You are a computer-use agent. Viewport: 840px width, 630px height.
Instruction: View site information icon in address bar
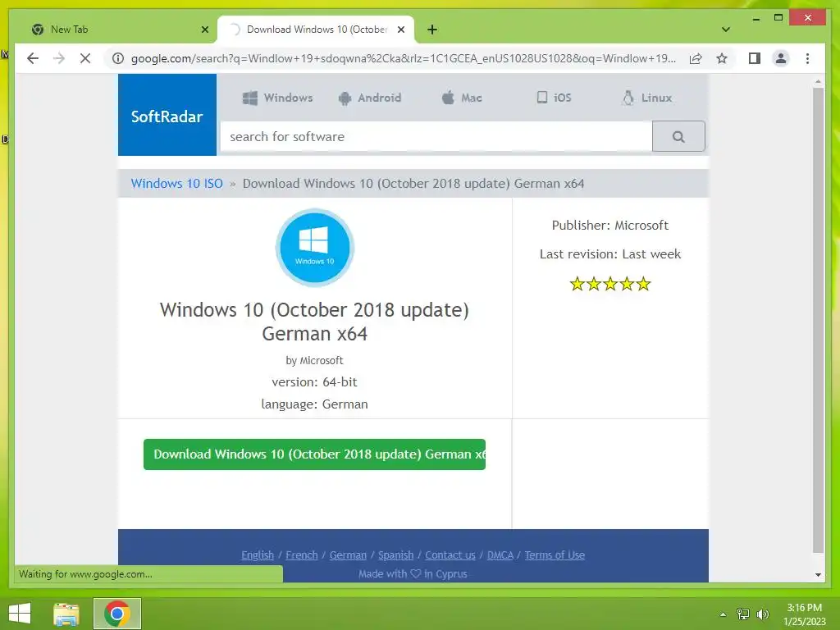(x=118, y=58)
